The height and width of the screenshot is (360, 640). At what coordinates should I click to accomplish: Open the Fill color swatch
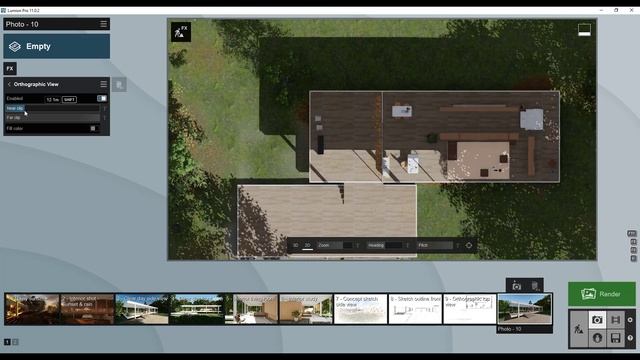pyautogui.click(x=93, y=128)
